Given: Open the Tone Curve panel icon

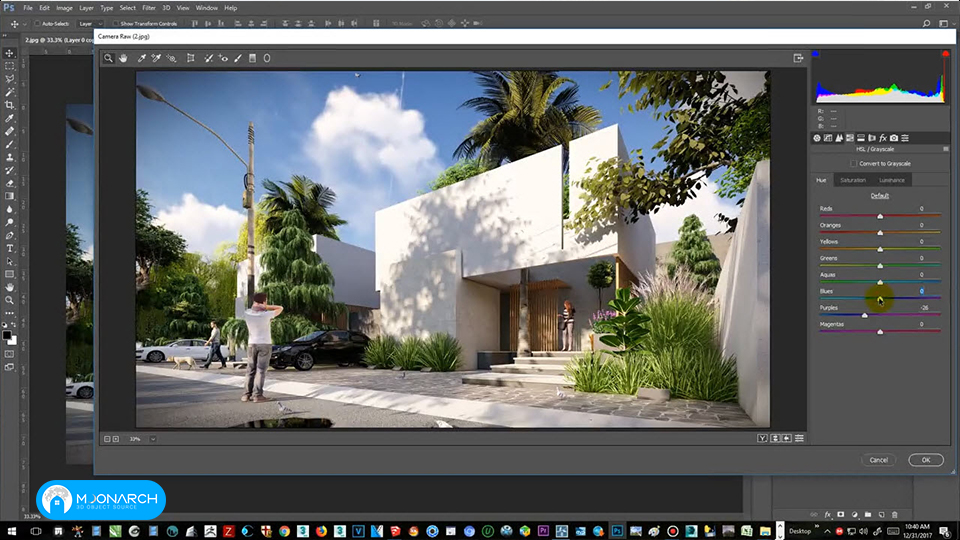Looking at the screenshot, I should pos(828,138).
